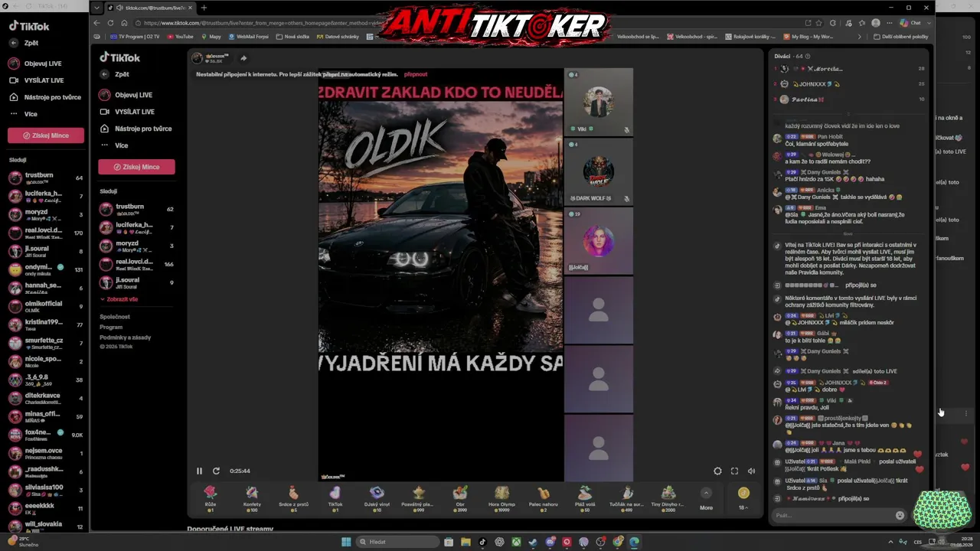Open ditekrkavce stream in background sidebar
The image size is (980, 551).
tap(46, 398)
